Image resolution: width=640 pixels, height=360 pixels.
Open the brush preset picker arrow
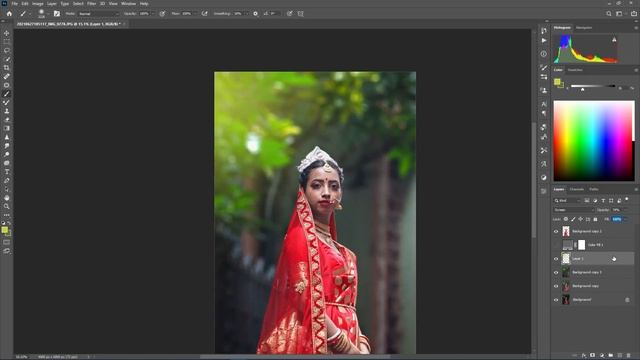point(48,14)
